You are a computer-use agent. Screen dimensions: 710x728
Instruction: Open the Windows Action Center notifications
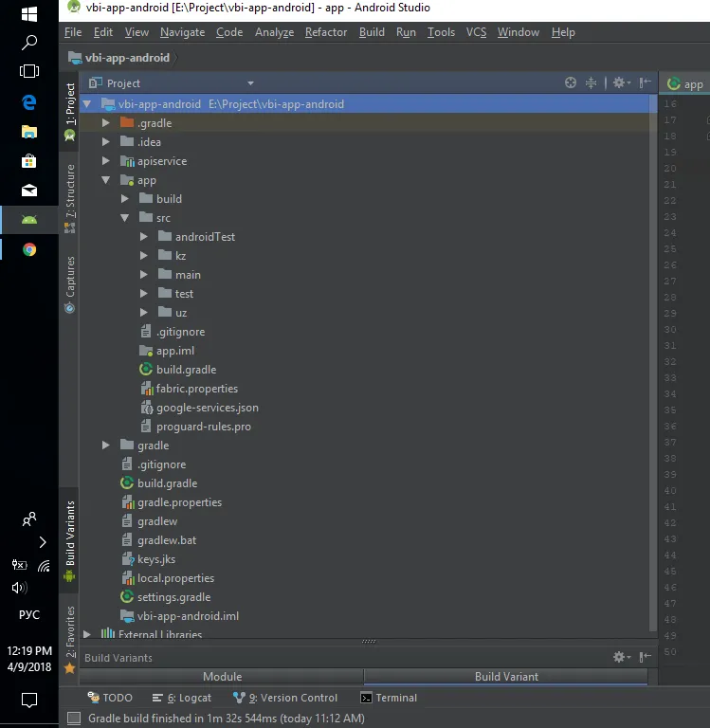click(x=29, y=700)
